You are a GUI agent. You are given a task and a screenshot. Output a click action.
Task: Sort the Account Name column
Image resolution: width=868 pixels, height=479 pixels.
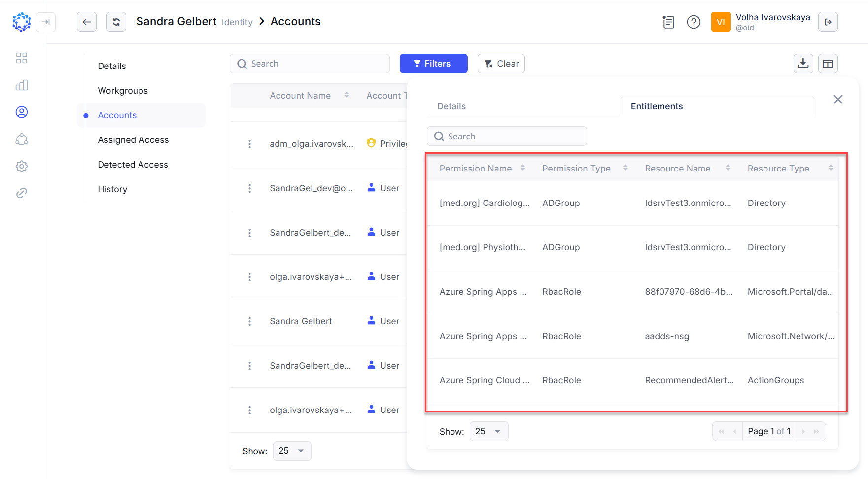[x=347, y=95]
